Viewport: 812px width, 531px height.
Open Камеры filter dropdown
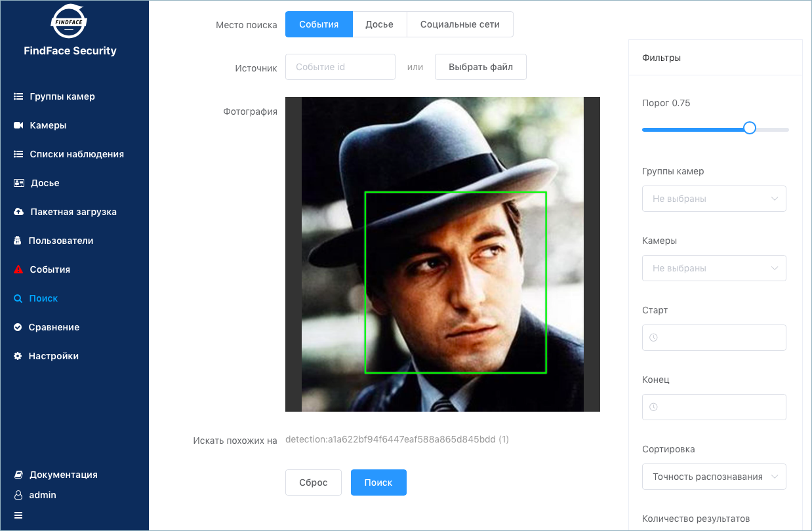pyautogui.click(x=714, y=268)
